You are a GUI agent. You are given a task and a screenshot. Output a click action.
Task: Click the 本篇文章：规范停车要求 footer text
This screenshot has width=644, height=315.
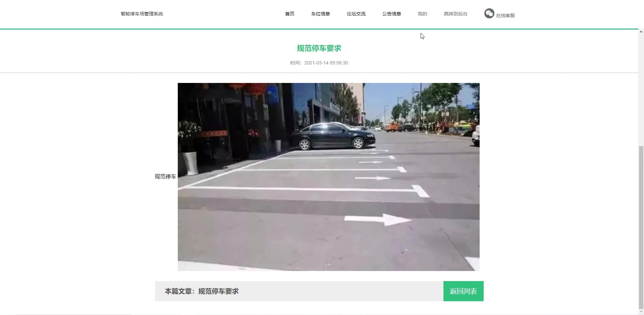[202, 291]
